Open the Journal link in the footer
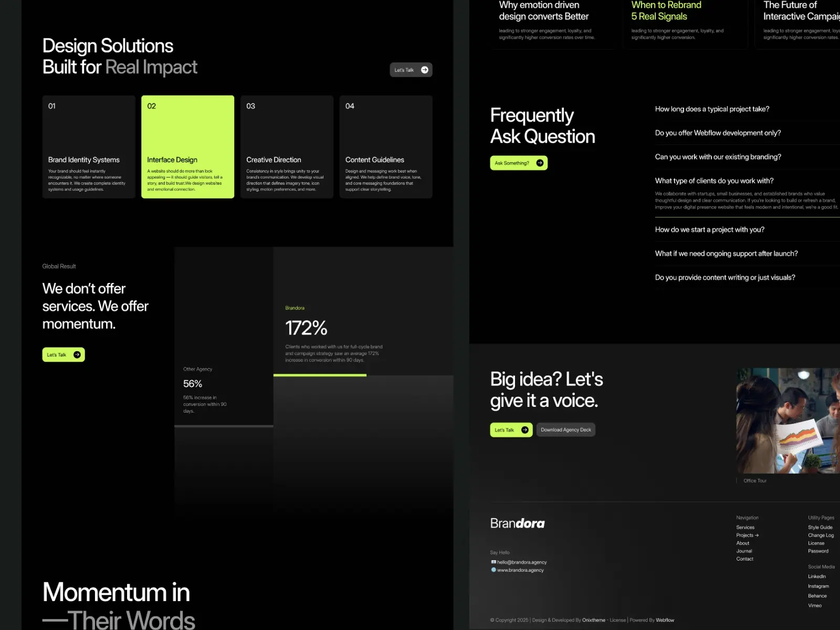 pos(744,551)
